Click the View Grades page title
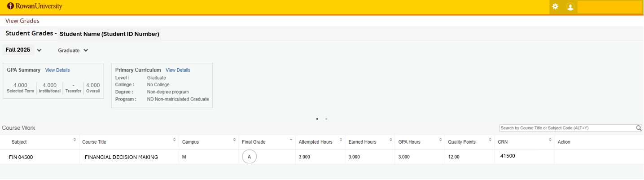The height and width of the screenshot is (180, 644). click(x=22, y=21)
